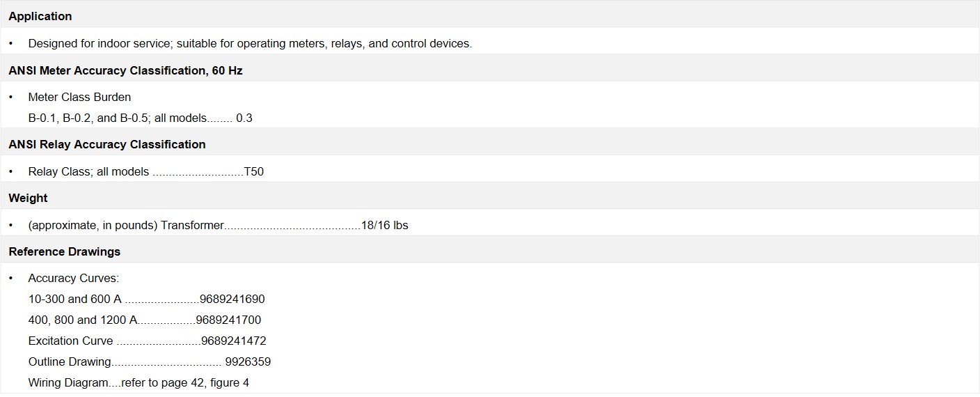
Task: Select the Meter Class Burden line
Action: (x=79, y=97)
